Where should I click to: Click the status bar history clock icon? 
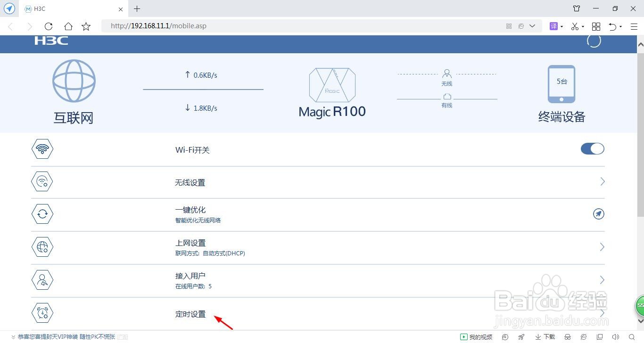pyautogui.click(x=505, y=337)
